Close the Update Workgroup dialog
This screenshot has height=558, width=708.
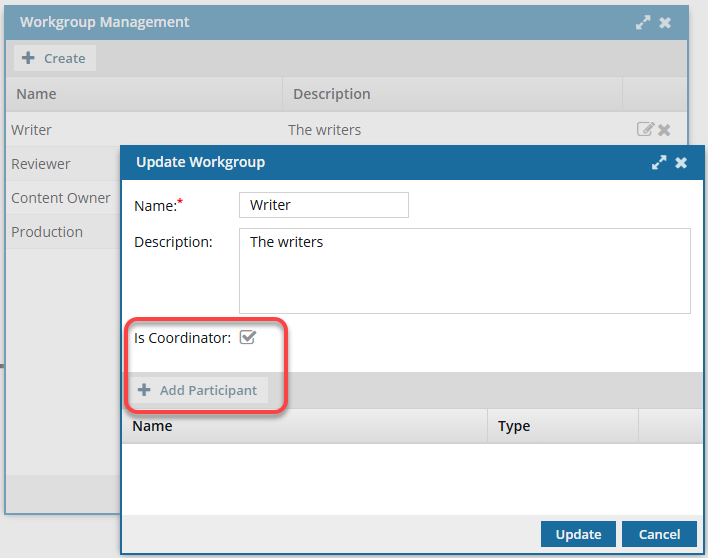click(x=681, y=162)
